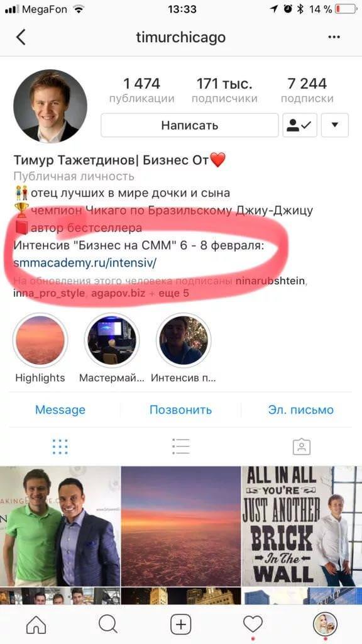362x644 pixels.
Task: Switch to the grid view icon
Action: [60, 447]
